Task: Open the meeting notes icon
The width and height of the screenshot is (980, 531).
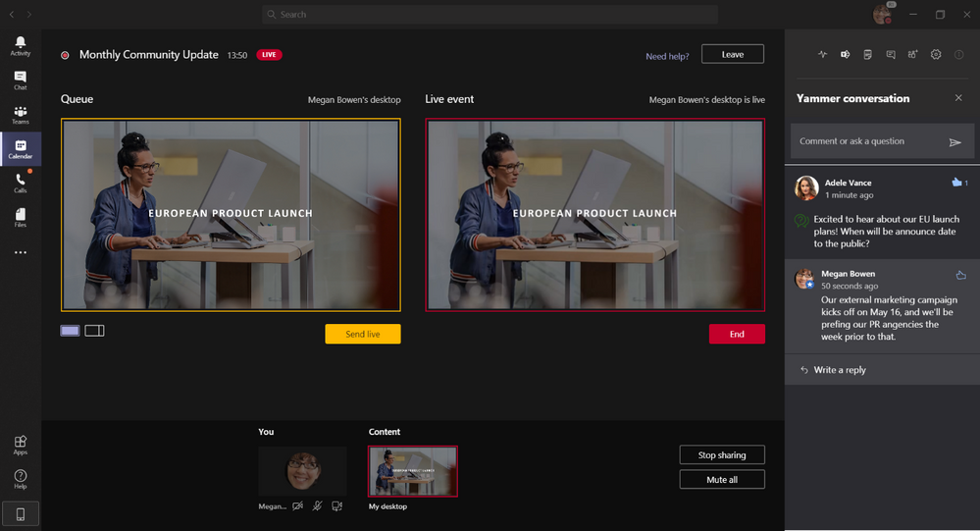Action: [x=867, y=54]
